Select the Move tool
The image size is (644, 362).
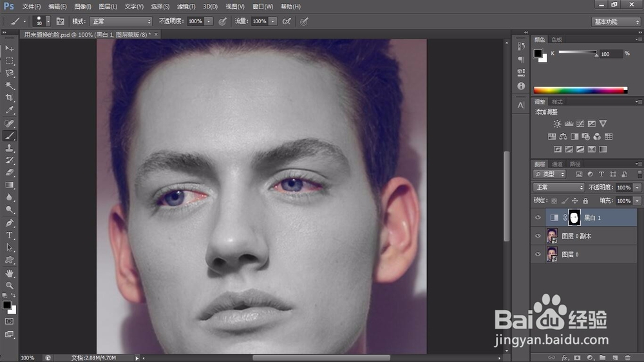click(9, 48)
